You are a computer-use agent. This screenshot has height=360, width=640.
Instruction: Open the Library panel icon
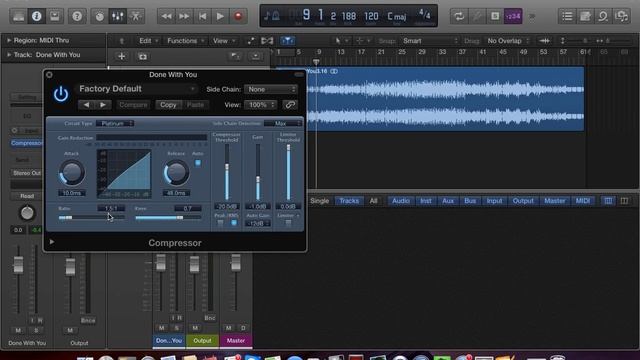pos(18,16)
